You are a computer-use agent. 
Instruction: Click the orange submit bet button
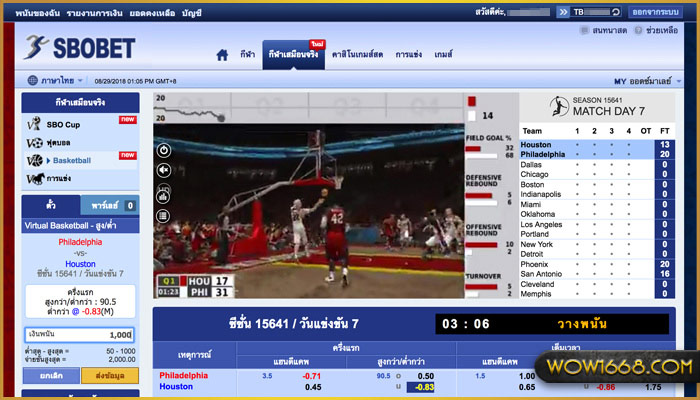pos(111,376)
